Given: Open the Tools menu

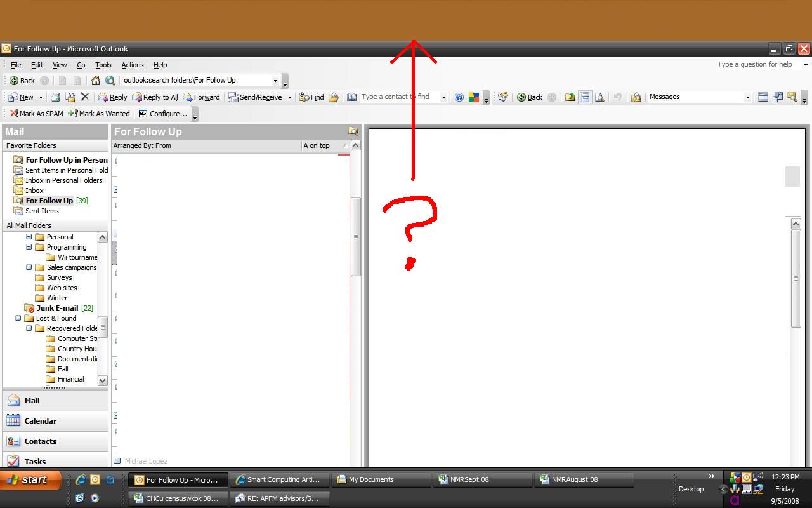Looking at the screenshot, I should (103, 65).
